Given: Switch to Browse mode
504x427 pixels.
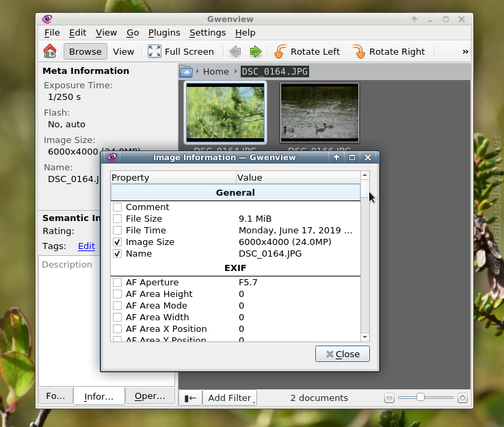Looking at the screenshot, I should (x=85, y=51).
